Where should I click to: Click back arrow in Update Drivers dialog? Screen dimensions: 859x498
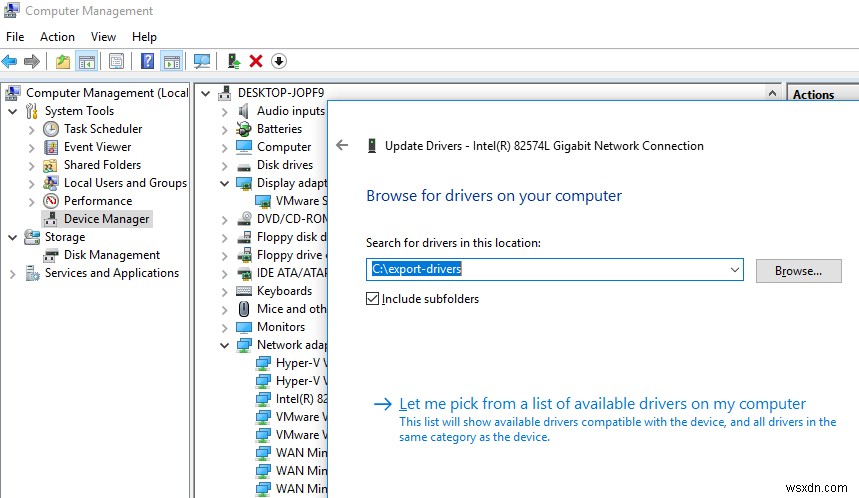pyautogui.click(x=342, y=145)
